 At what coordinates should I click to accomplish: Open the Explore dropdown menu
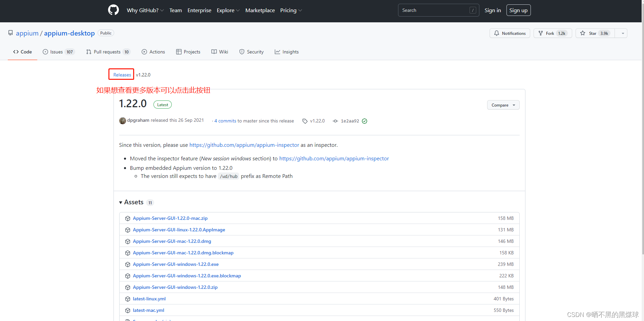pyautogui.click(x=228, y=10)
